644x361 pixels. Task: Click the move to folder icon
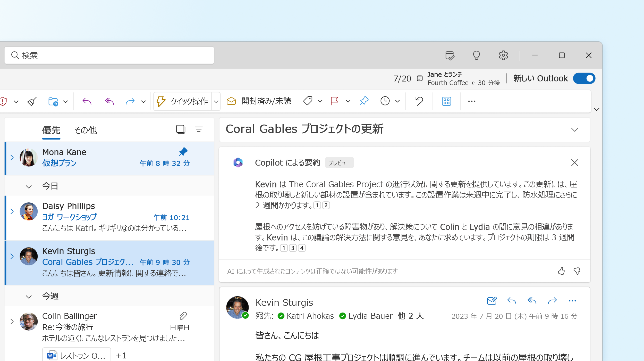[53, 101]
